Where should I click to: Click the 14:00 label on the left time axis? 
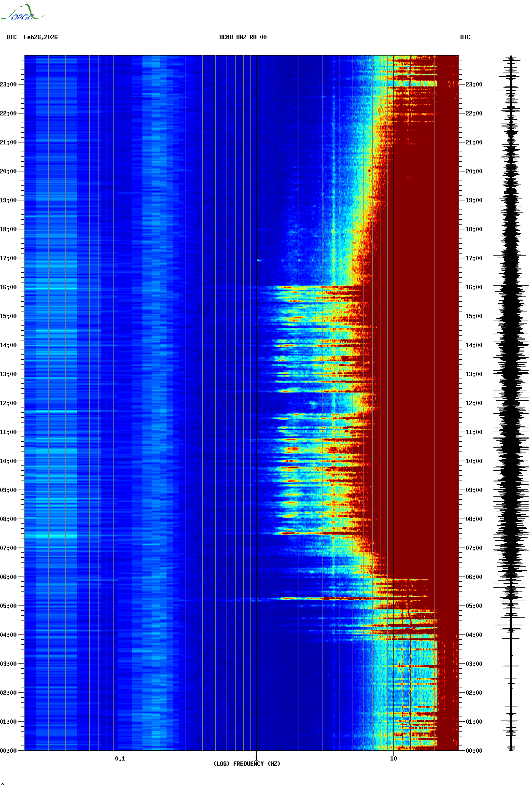[x=8, y=345]
